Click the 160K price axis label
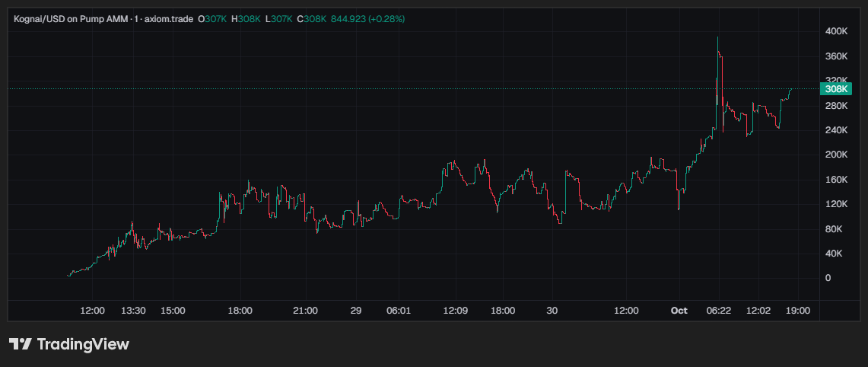868x367 pixels. (837, 180)
